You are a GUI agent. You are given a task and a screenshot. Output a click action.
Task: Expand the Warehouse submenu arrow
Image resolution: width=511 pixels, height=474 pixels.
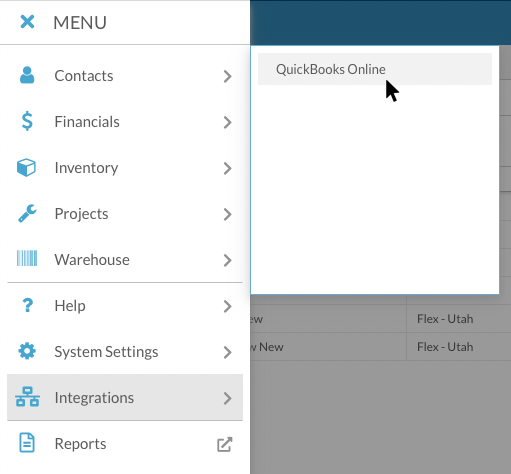pyautogui.click(x=227, y=260)
